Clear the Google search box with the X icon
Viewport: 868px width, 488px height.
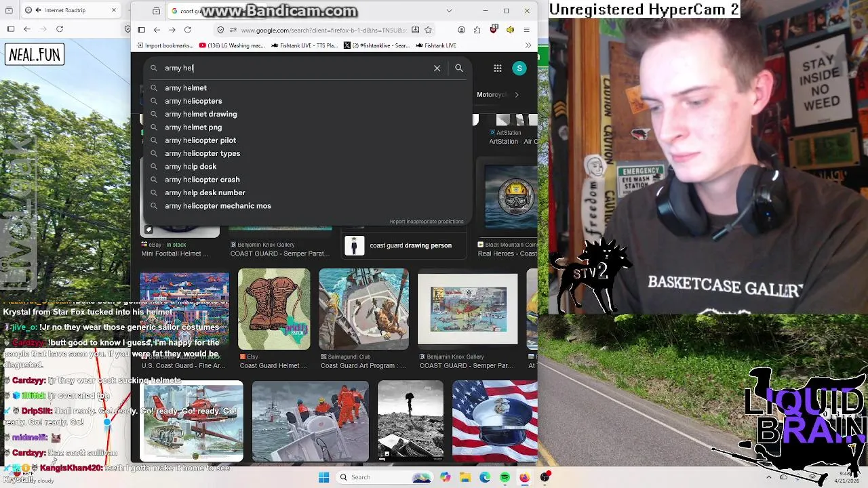click(x=437, y=68)
